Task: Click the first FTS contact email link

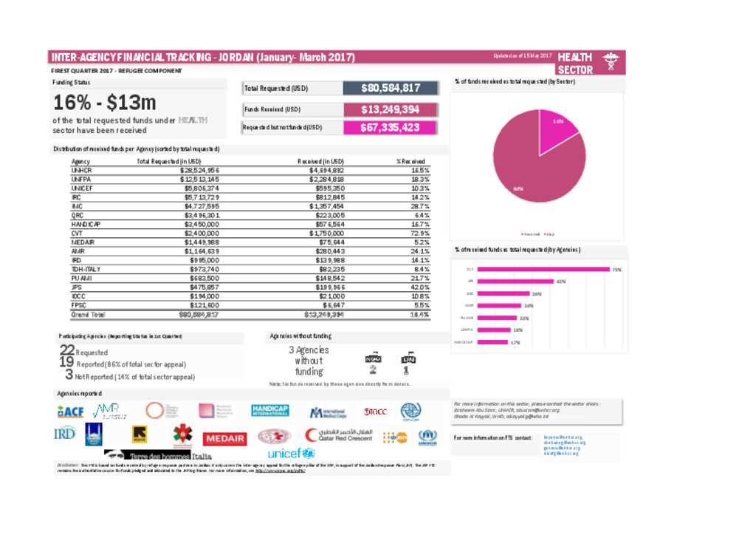Action: click(563, 437)
